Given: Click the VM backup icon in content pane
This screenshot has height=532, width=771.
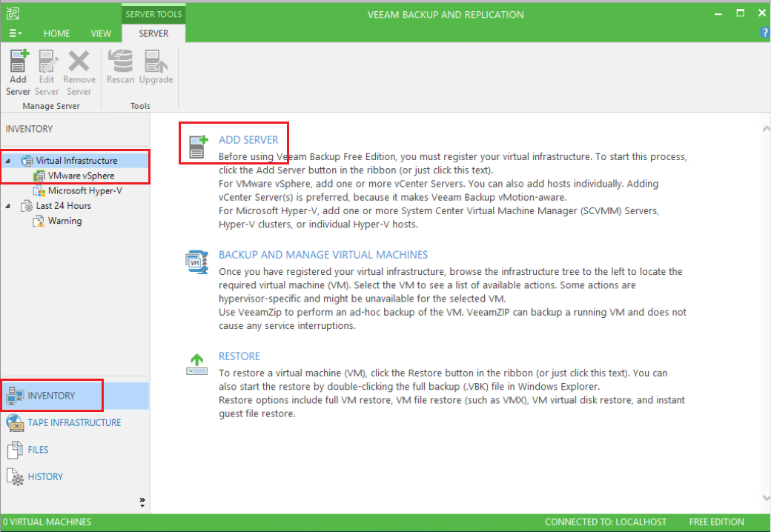Looking at the screenshot, I should [x=196, y=262].
